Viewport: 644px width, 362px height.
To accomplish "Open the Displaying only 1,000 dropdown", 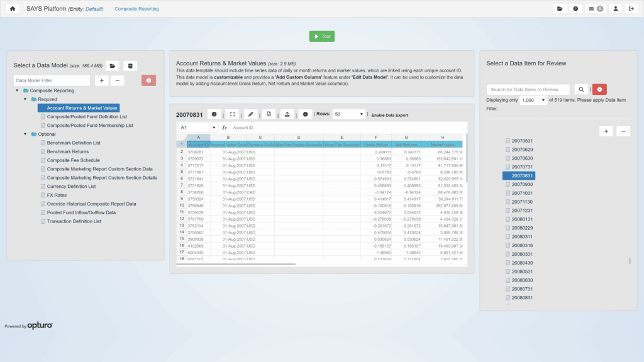I will (534, 101).
